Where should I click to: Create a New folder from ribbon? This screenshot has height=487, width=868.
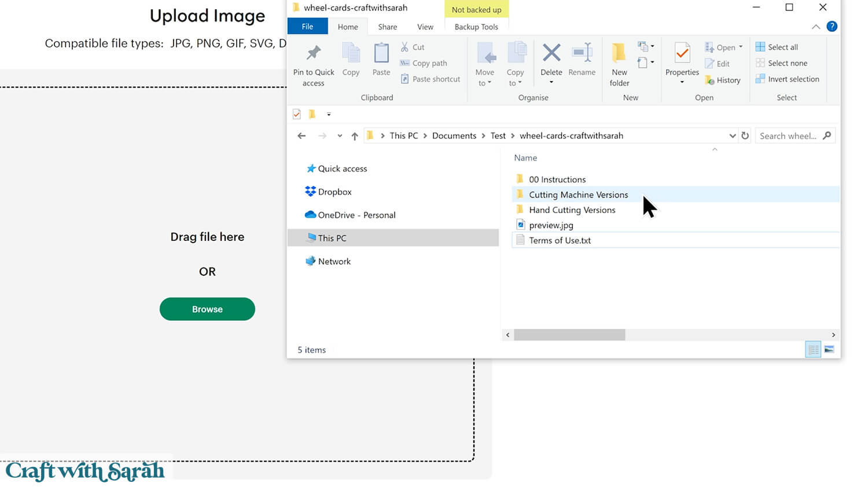click(619, 53)
